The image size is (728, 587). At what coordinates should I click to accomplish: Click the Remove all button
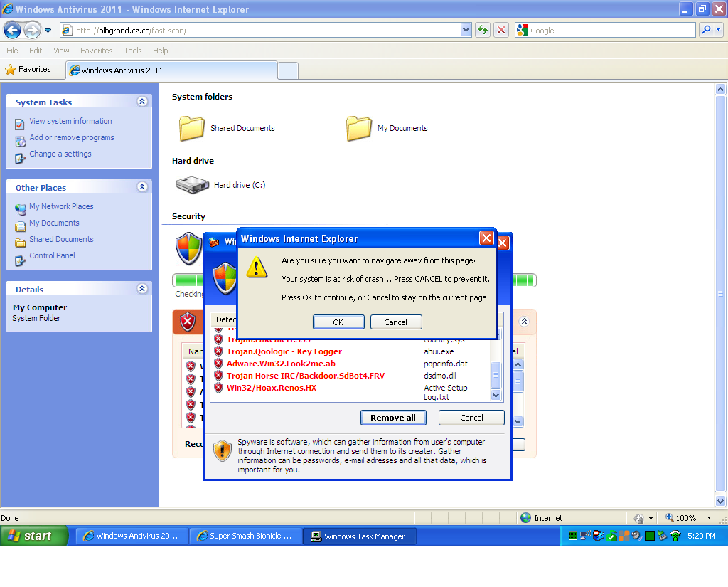393,418
